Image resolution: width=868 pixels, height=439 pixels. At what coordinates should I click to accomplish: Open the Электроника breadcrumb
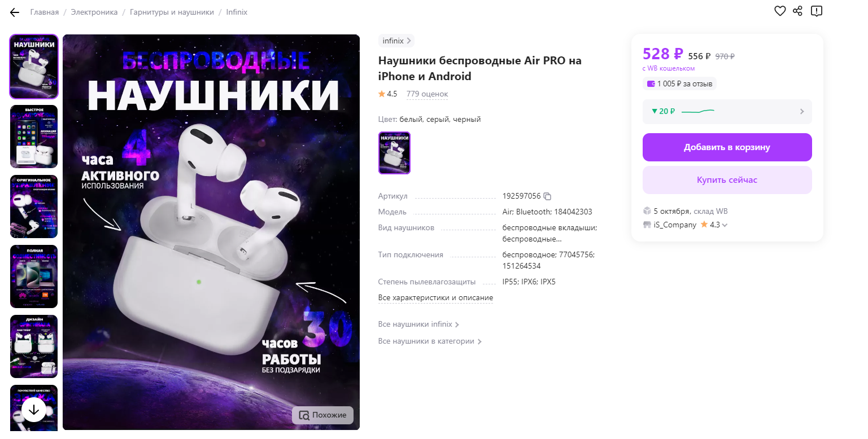pos(94,12)
